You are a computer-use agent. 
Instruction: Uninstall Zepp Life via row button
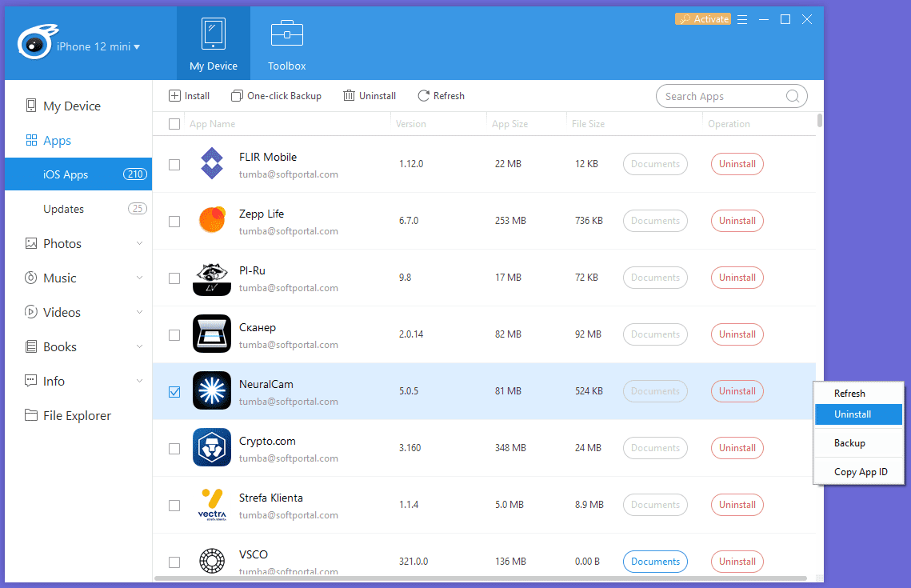pos(737,221)
